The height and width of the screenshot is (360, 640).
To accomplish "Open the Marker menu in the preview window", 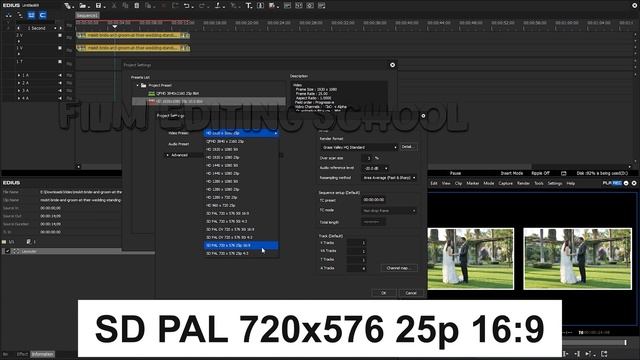I will click(473, 184).
